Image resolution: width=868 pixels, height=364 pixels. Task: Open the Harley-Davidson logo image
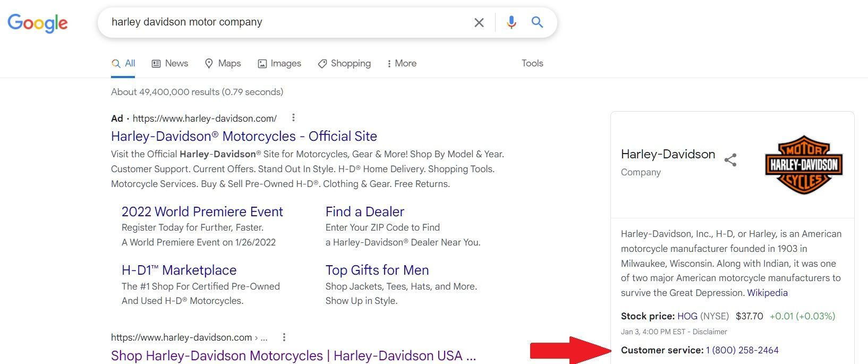(x=804, y=165)
